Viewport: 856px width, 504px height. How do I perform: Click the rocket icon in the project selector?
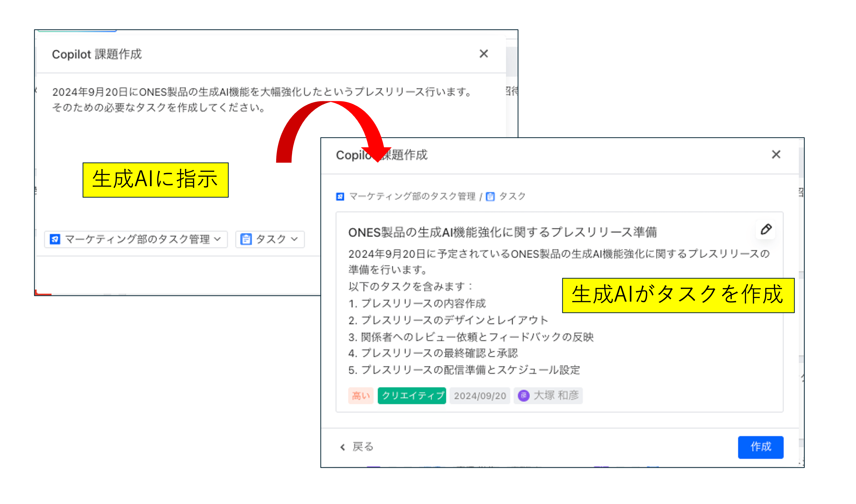point(55,239)
